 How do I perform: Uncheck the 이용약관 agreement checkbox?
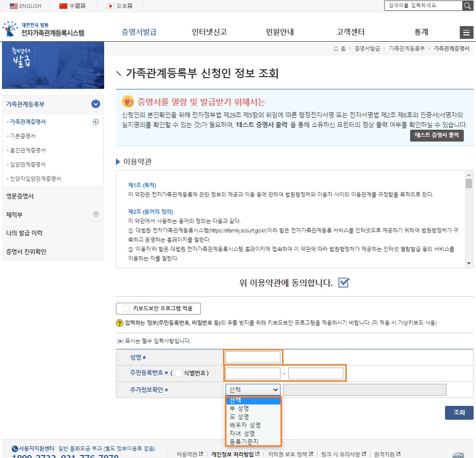tap(344, 283)
